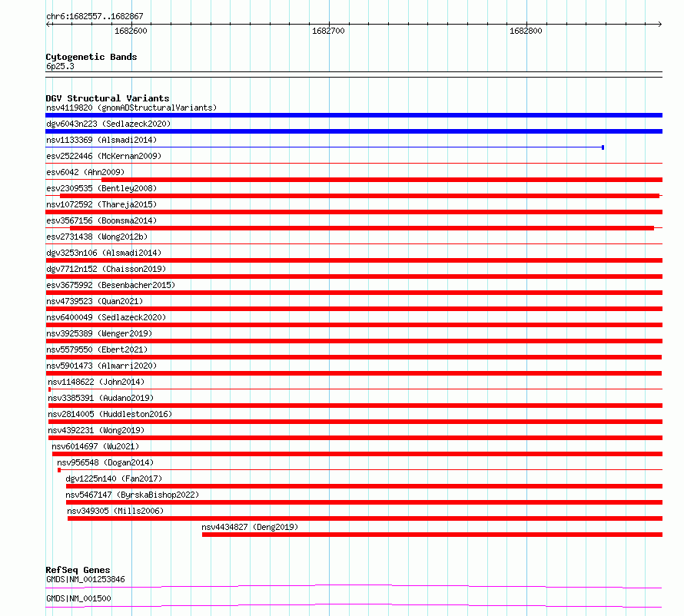Click the blue bar under nsv4119820
Image resolution: width=684 pixels, height=616 pixels.
pos(354,115)
